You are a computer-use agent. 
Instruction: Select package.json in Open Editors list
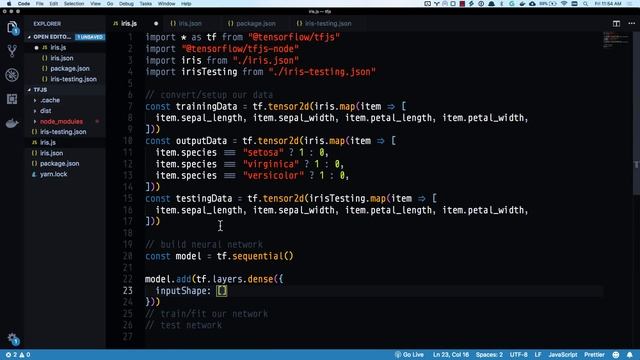[x=70, y=69]
